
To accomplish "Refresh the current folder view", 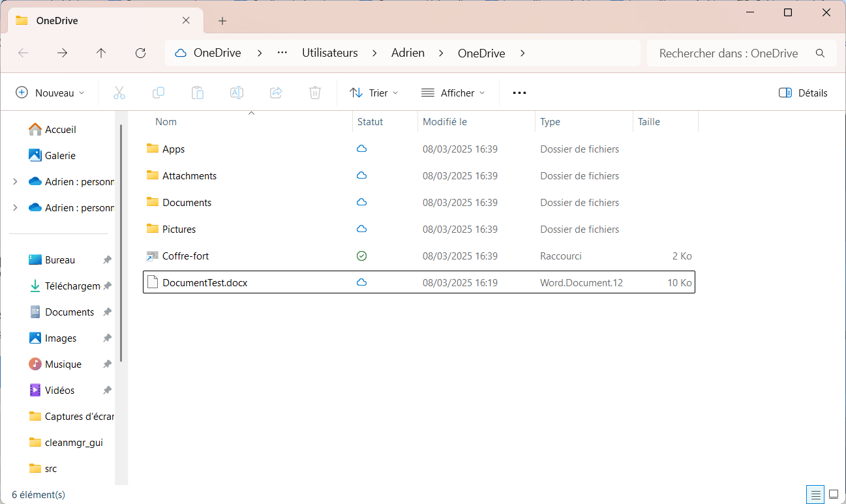I will click(140, 53).
